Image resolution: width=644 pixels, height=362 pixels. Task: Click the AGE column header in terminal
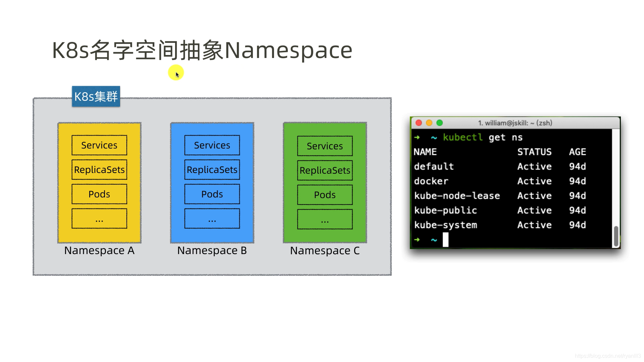577,152
